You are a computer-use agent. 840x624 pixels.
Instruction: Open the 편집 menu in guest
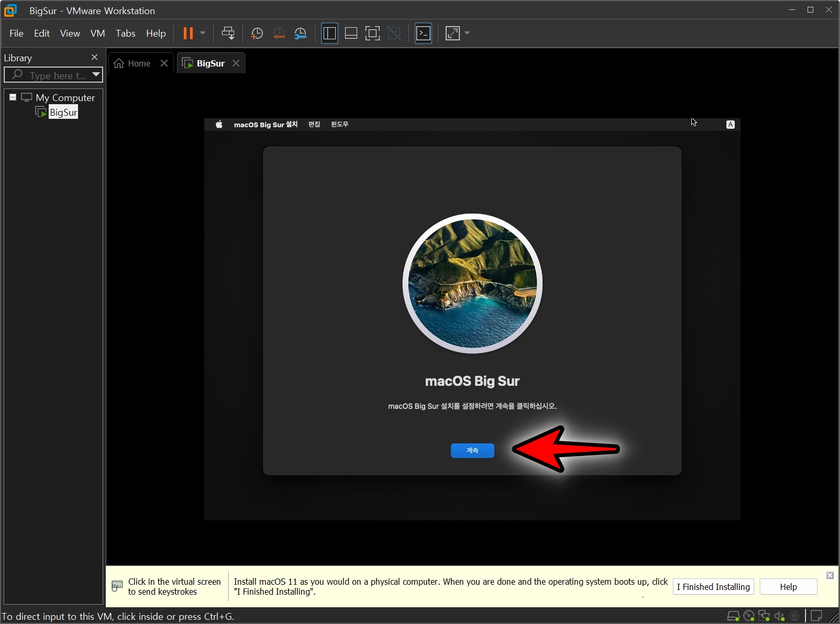pos(314,125)
